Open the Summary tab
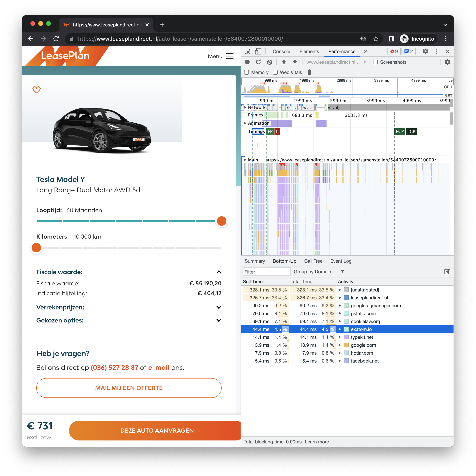Image resolution: width=476 pixels, height=476 pixels. pos(255,261)
